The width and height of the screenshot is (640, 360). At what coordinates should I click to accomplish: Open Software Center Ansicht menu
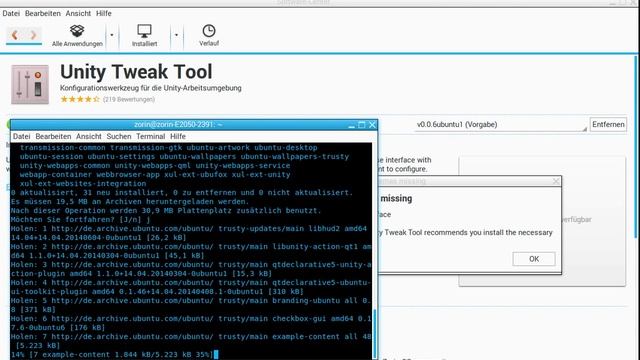point(78,13)
